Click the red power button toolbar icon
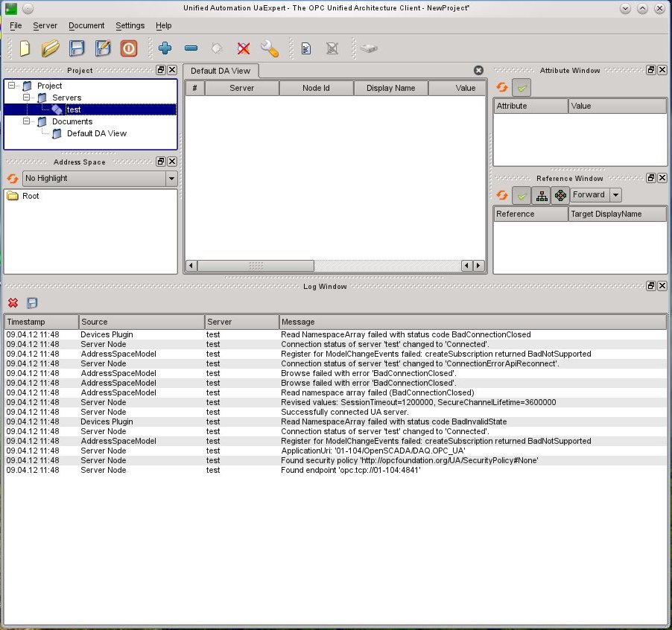The image size is (672, 630). click(x=129, y=48)
